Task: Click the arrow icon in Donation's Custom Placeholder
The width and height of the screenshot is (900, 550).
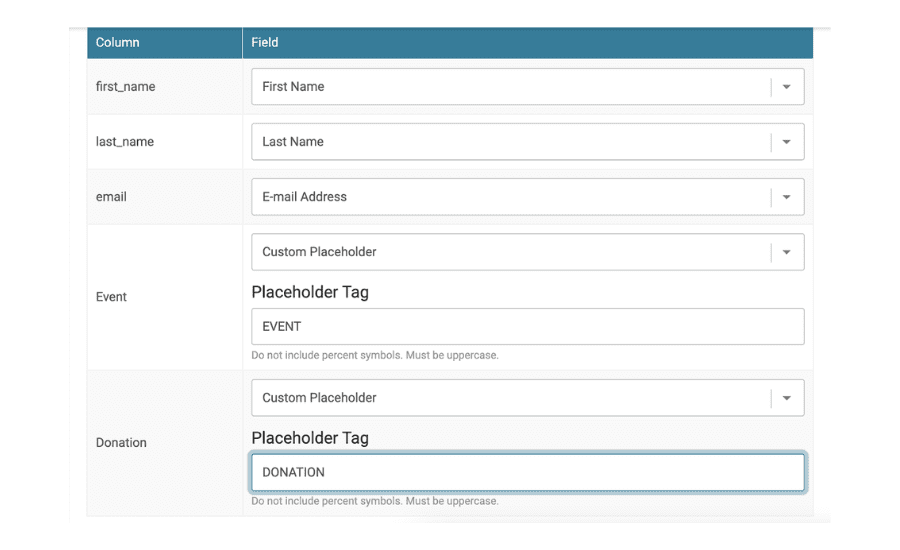Action: [786, 398]
